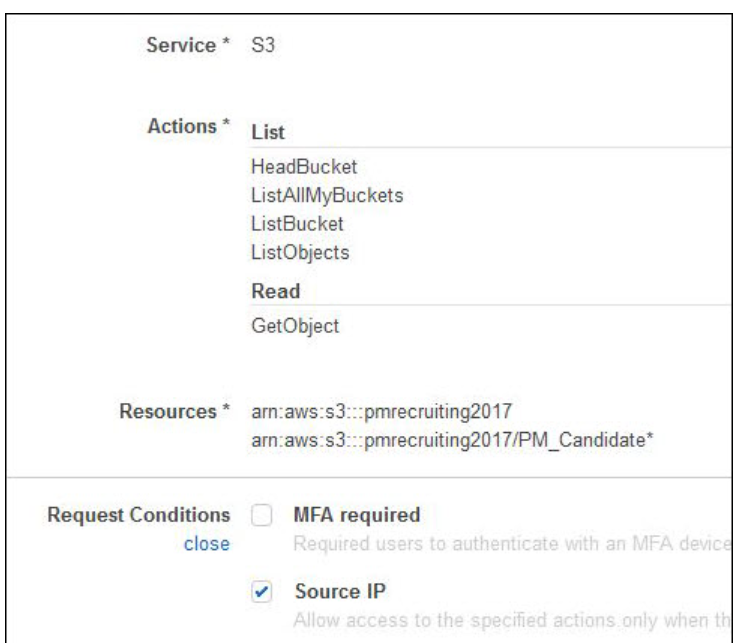Image resolution: width=733 pixels, height=643 pixels.
Task: Click the MFA device description text
Action: (x=510, y=543)
